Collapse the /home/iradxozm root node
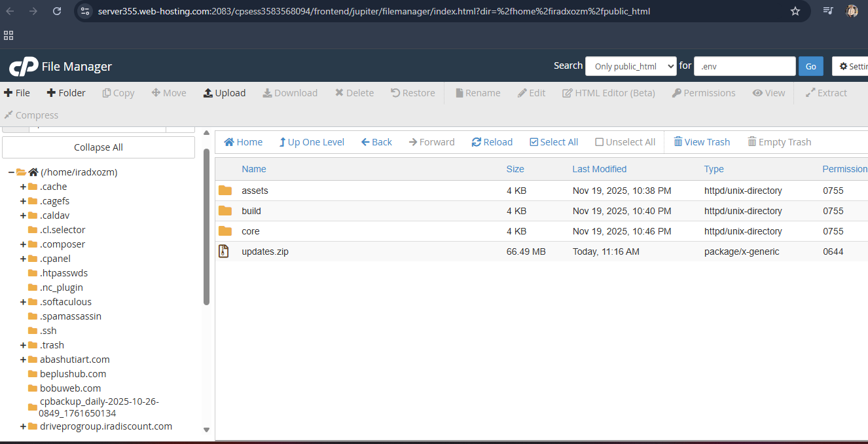Image resolution: width=868 pixels, height=444 pixels. [11, 172]
